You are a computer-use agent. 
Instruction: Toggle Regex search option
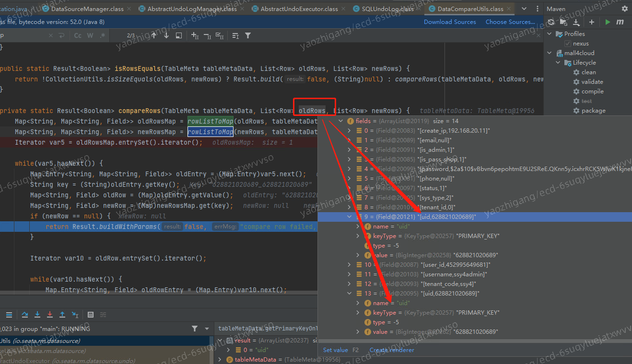tap(102, 35)
